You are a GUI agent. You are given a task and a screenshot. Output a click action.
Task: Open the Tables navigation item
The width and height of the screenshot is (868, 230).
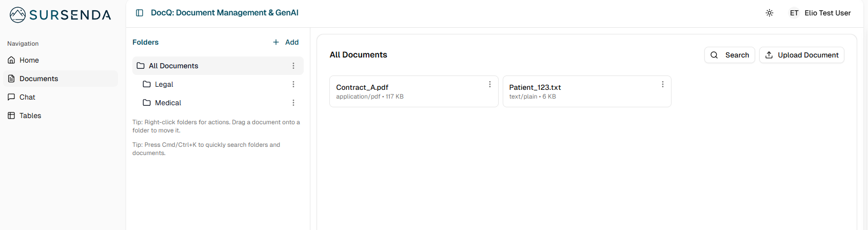[30, 116]
